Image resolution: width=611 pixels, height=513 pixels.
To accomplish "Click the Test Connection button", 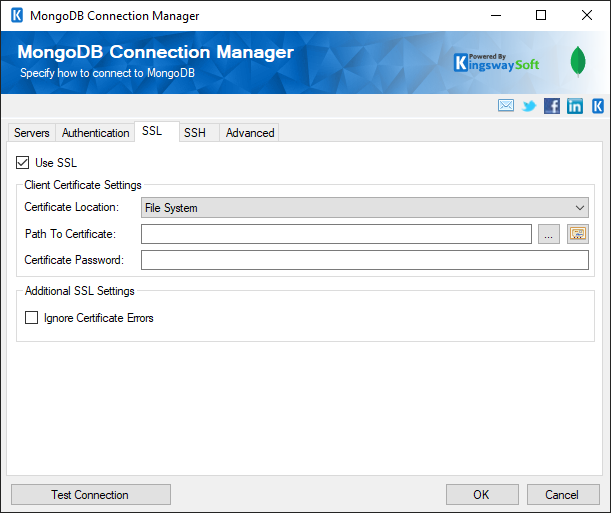I will [x=91, y=495].
